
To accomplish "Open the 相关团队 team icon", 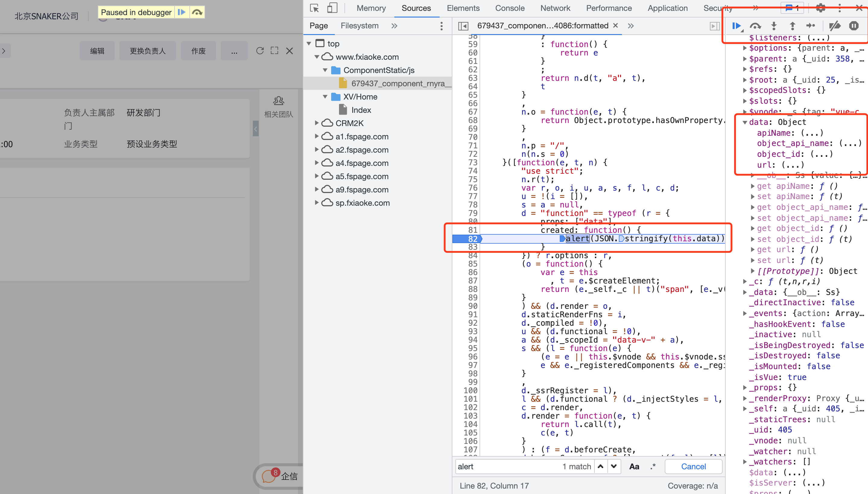I will point(278,101).
